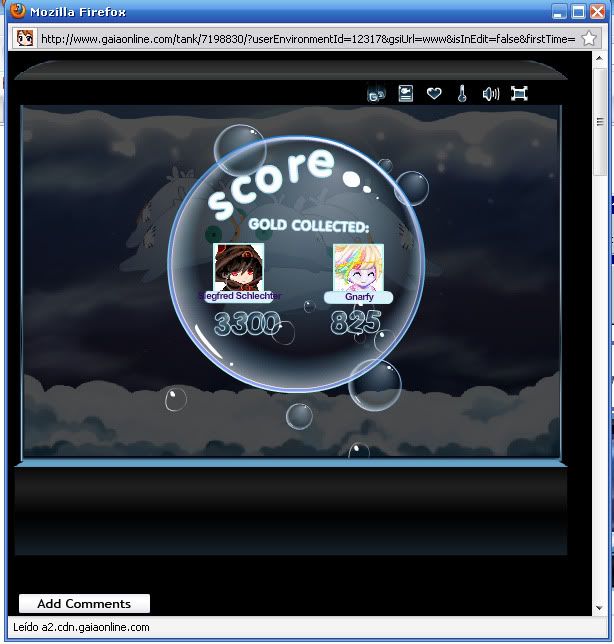
Task: Maximize the Mozilla Firefox window
Action: [x=578, y=12]
